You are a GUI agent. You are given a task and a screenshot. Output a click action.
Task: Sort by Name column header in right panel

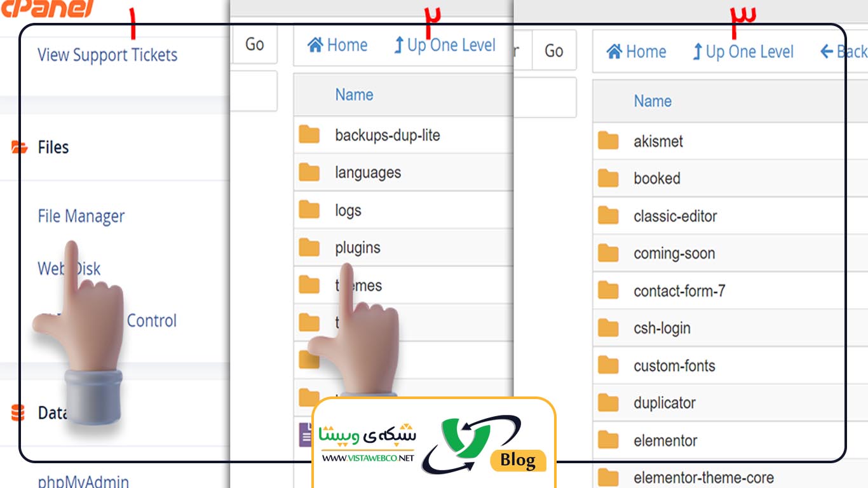coord(653,101)
